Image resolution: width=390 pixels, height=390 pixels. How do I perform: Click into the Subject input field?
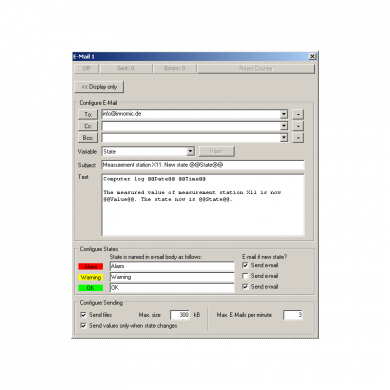click(203, 165)
